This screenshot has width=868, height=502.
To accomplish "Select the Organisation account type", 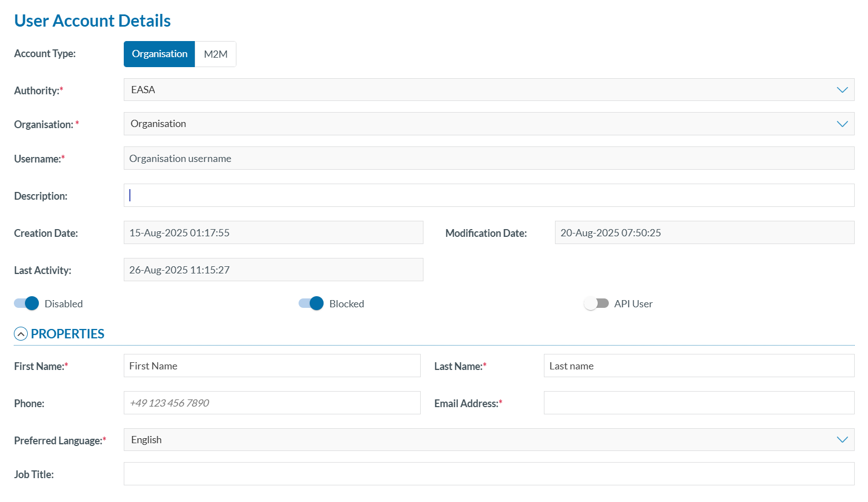I will pos(159,54).
